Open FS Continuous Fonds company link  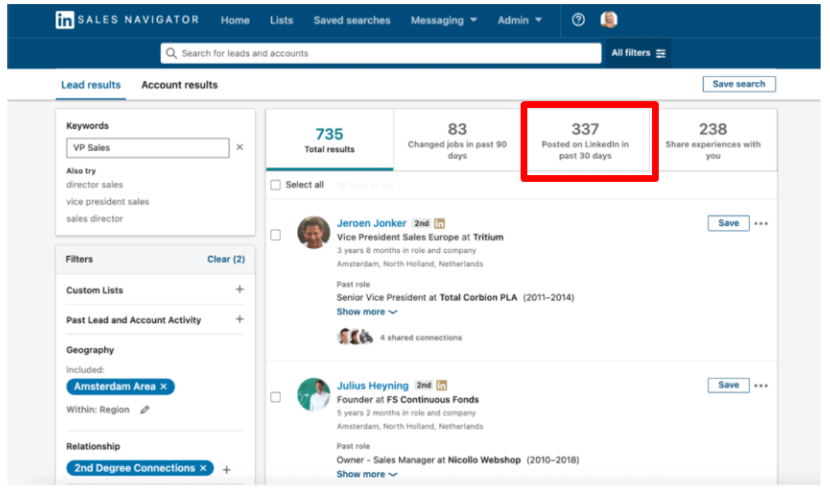[432, 400]
